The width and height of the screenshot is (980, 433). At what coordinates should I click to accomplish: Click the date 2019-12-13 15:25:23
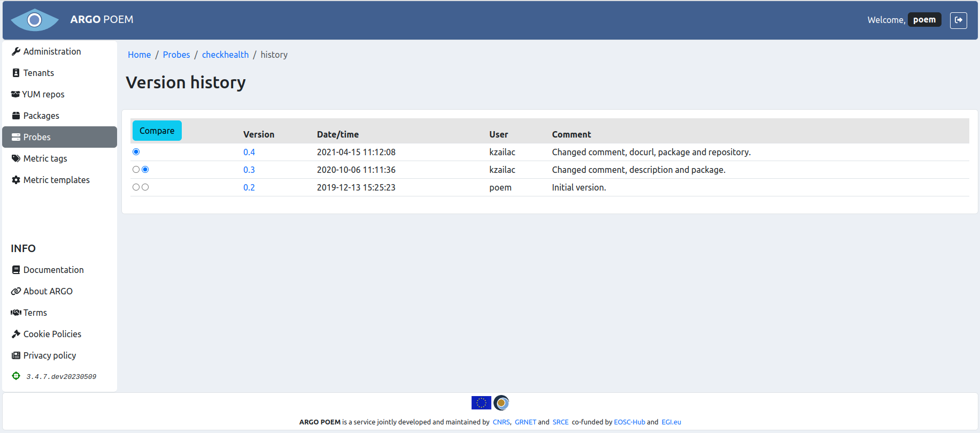click(x=356, y=187)
